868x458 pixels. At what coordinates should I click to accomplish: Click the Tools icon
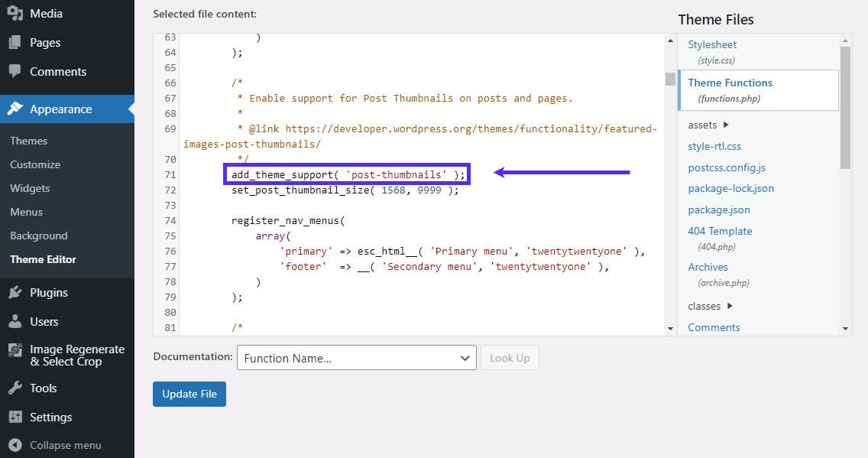[15, 388]
